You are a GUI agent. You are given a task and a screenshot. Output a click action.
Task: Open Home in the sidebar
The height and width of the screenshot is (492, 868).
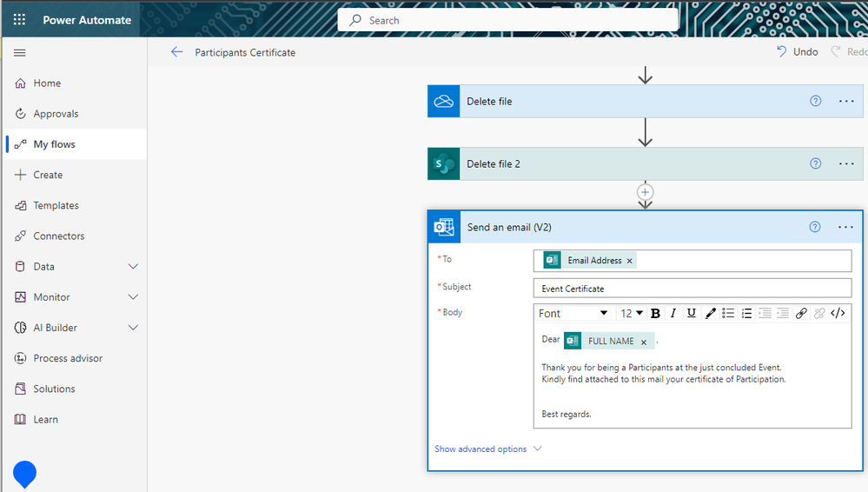(75, 83)
